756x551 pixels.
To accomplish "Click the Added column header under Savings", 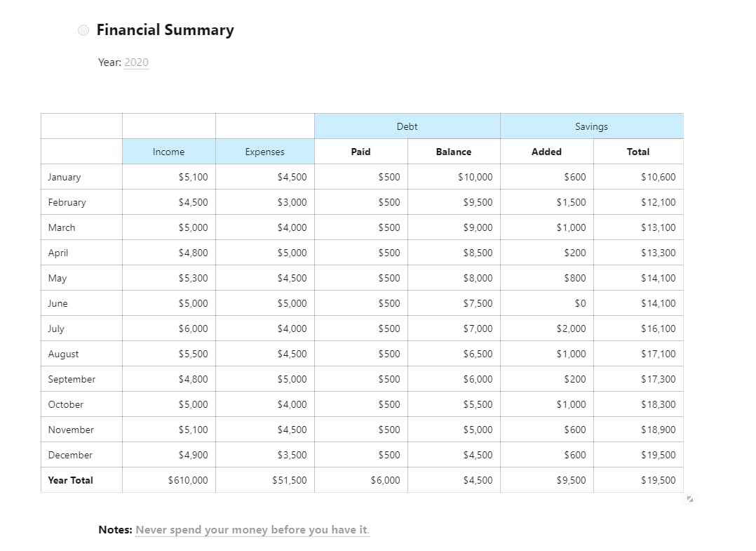I will click(x=546, y=152).
